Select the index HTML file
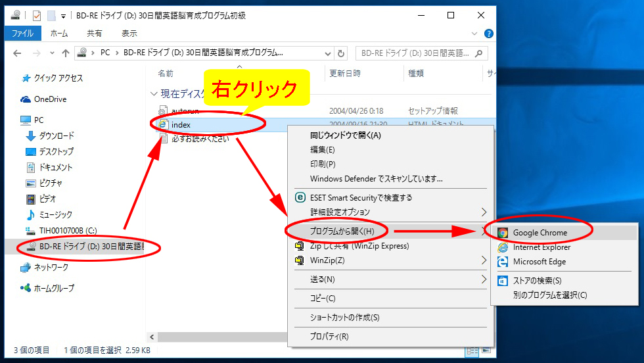The height and width of the screenshot is (363, 644). click(181, 124)
